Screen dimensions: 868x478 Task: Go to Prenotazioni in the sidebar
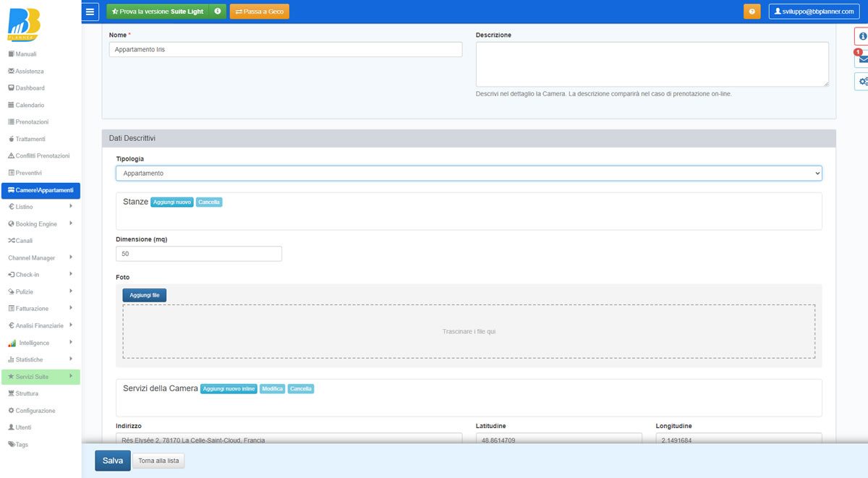point(31,122)
